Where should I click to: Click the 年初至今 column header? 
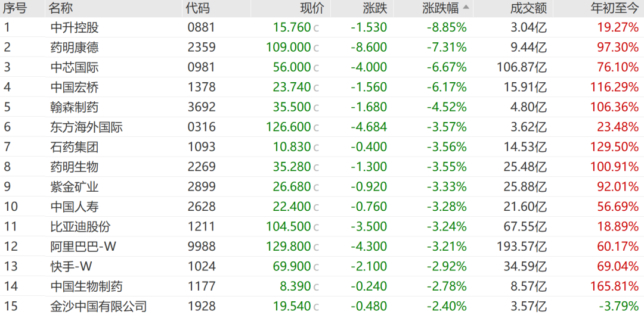[x=614, y=8]
